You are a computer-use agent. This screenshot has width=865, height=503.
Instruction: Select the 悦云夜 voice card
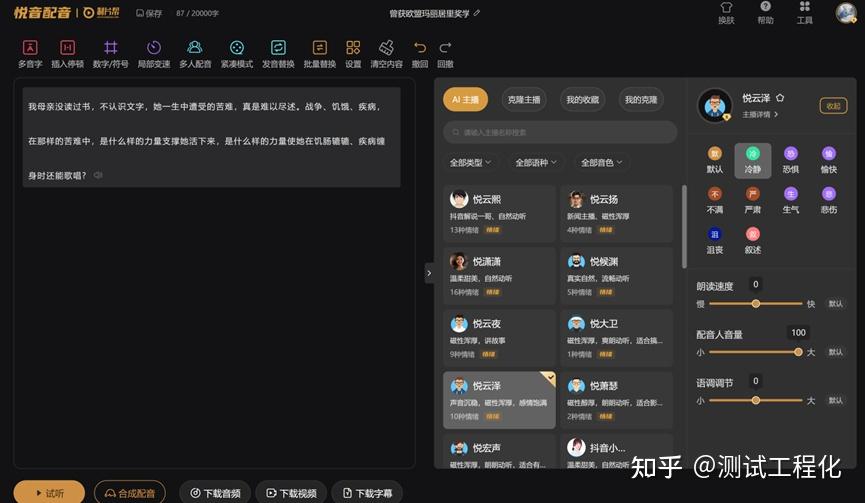point(499,338)
